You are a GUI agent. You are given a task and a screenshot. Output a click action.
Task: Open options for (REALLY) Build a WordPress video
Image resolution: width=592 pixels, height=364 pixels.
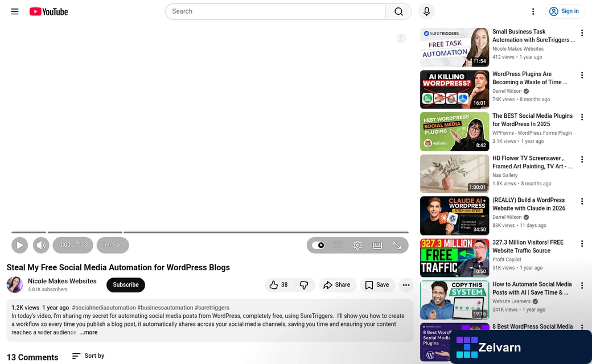pyautogui.click(x=582, y=202)
